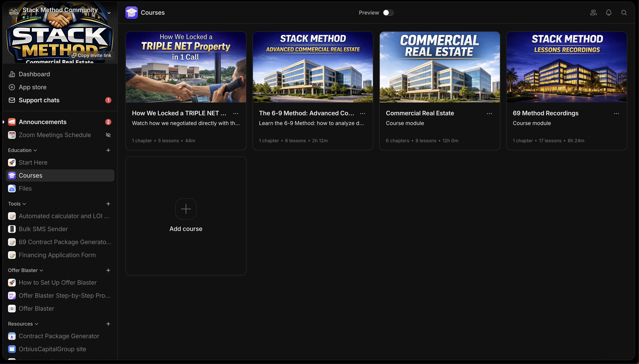639x364 pixels.
Task: Click the Add course plus tile
Action: 186,209
